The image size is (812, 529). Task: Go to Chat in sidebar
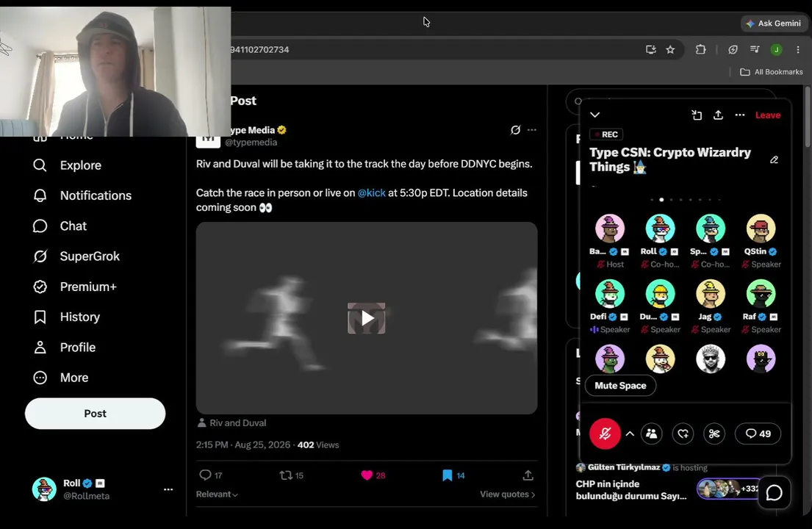click(60, 226)
